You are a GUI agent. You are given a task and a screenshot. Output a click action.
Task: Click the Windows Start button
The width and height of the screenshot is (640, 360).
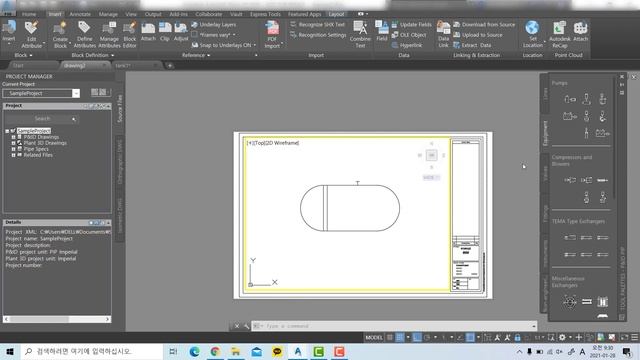(x=10, y=351)
